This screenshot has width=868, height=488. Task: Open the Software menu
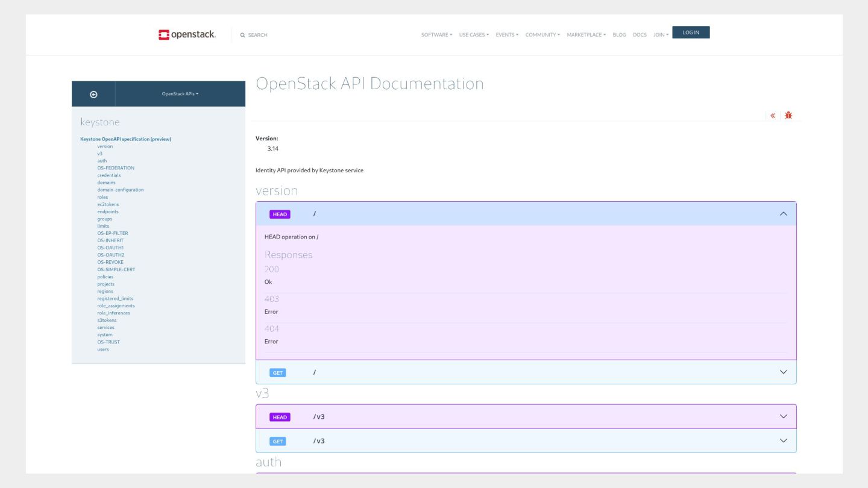tap(436, 35)
